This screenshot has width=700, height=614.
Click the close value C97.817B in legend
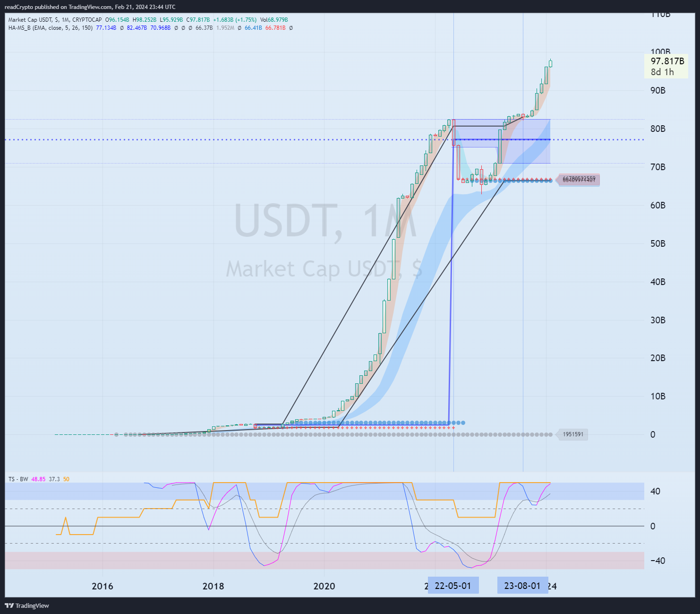pos(198,20)
